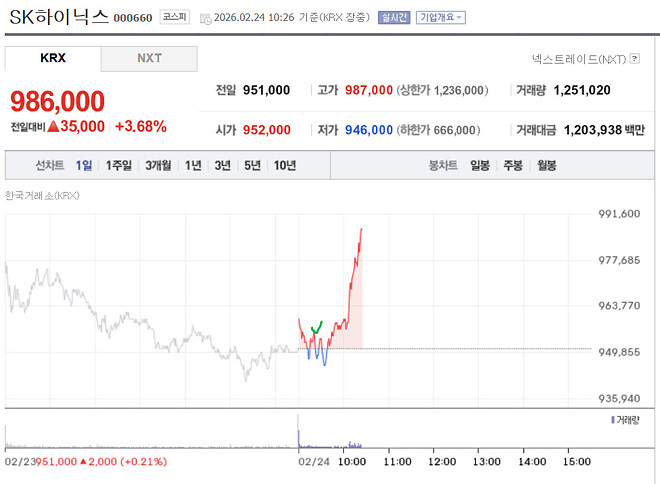Screen dimensions: 660x484
Task: Click the current price 986,000
Action: pos(57,101)
